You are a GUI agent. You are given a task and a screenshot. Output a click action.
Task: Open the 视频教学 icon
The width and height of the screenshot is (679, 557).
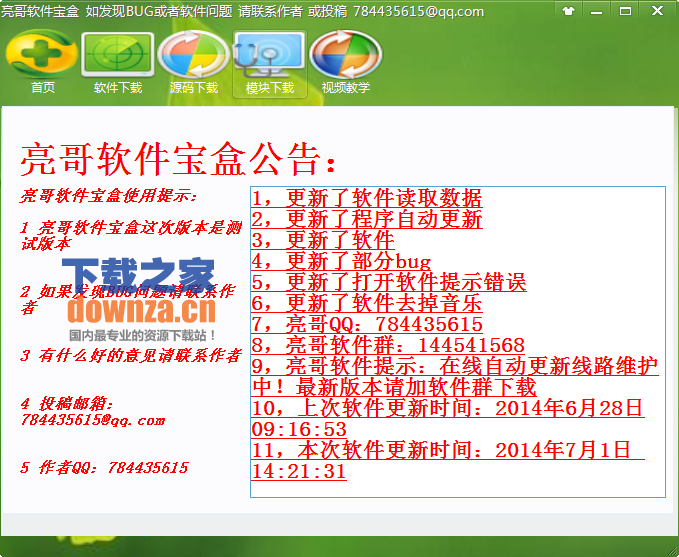pyautogui.click(x=346, y=64)
